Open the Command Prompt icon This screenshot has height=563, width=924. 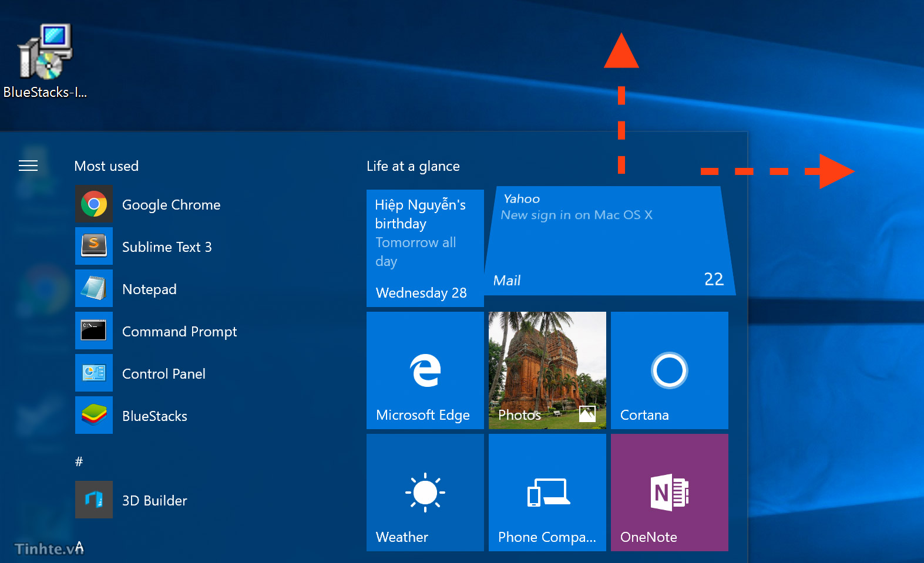pyautogui.click(x=94, y=331)
